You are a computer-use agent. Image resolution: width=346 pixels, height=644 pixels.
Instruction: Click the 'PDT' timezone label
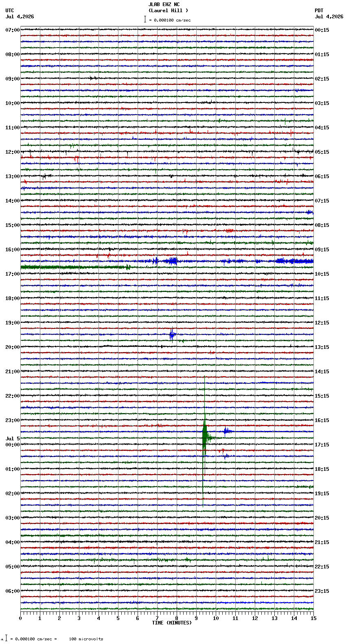pyautogui.click(x=319, y=11)
